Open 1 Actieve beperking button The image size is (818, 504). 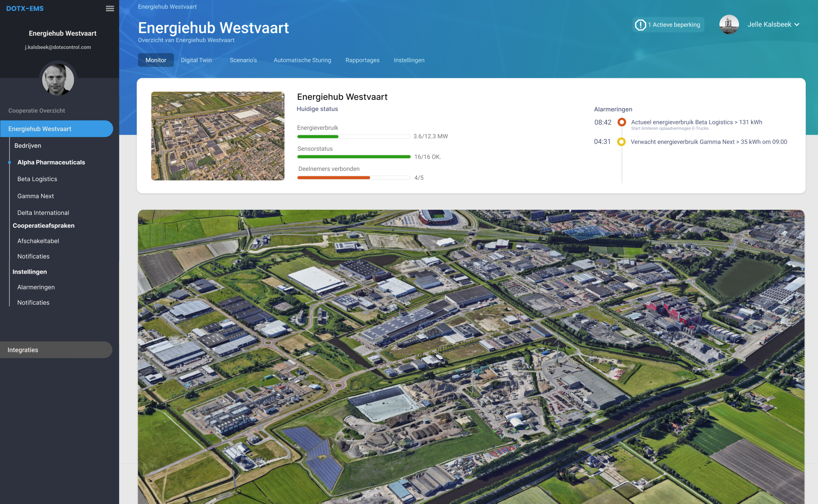[668, 25]
